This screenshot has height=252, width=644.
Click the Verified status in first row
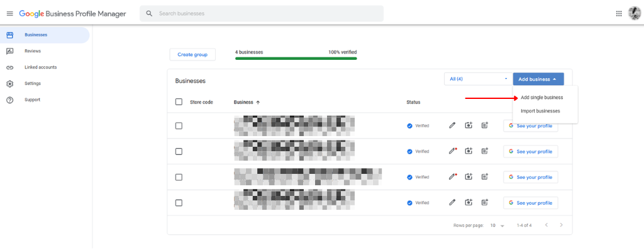coord(418,125)
